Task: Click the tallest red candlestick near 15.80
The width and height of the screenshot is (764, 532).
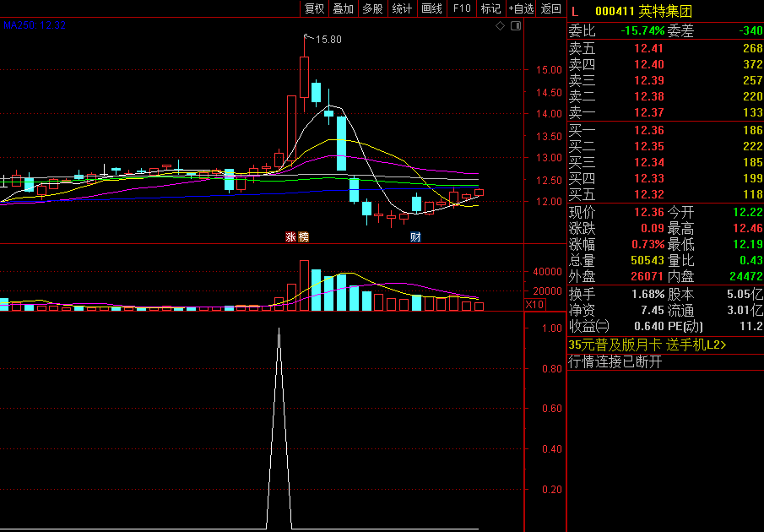Action: point(304,77)
